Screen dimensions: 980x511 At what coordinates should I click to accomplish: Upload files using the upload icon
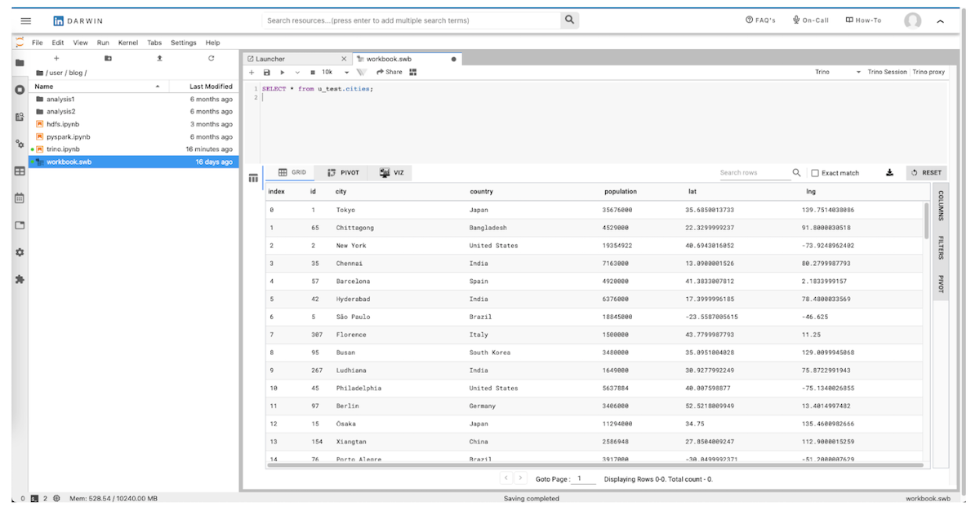[159, 58]
